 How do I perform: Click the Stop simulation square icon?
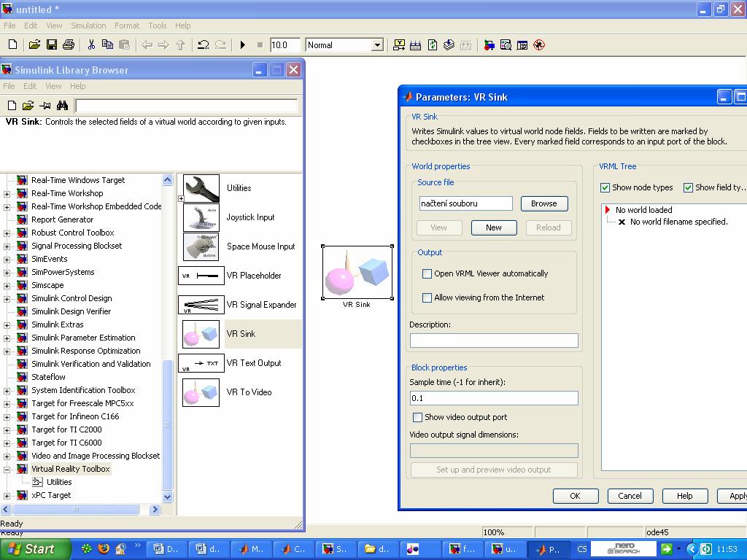260,44
